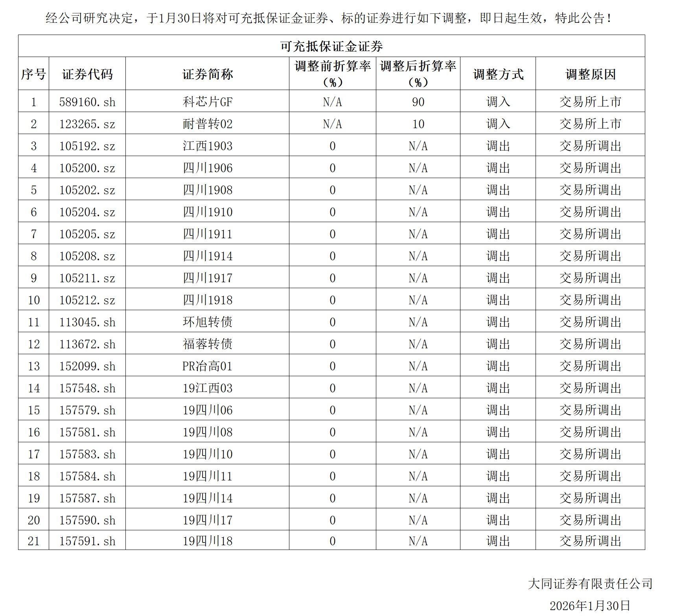Image resolution: width=694 pixels, height=616 pixels.
Task: Click the 19江西03 security name
Action: 207,388
